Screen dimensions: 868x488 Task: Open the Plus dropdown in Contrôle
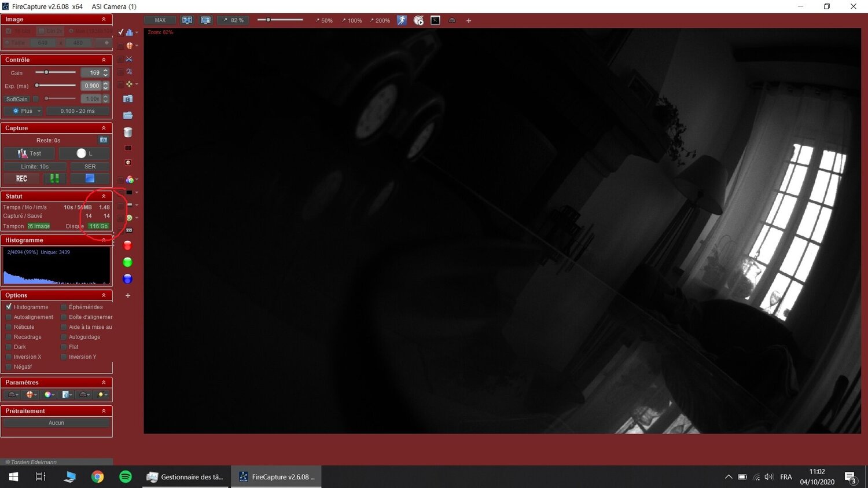coord(23,111)
